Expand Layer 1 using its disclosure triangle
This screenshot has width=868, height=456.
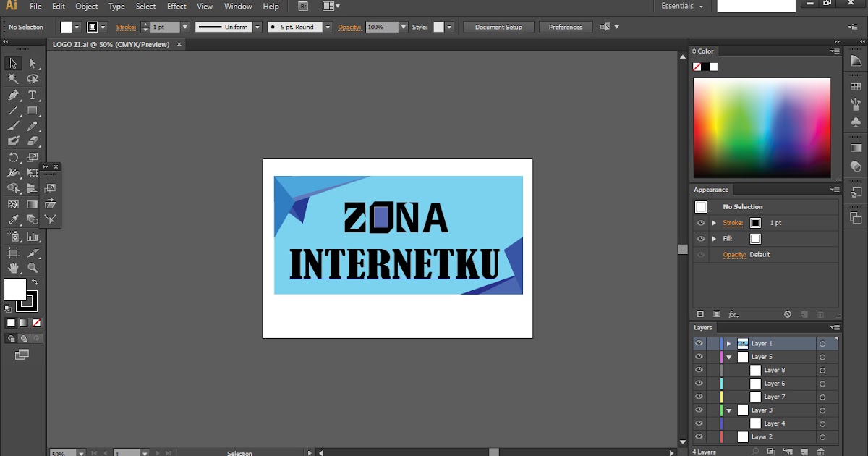pos(728,342)
